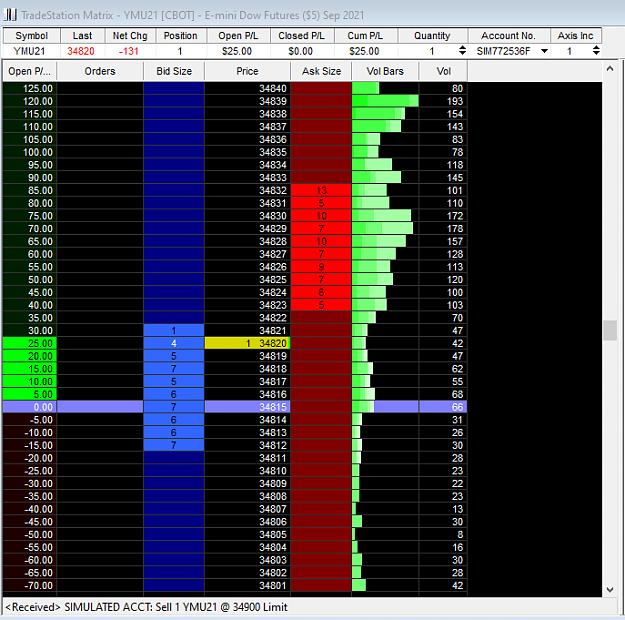Click the scroll down arrow of the price ladder

[x=610, y=589]
